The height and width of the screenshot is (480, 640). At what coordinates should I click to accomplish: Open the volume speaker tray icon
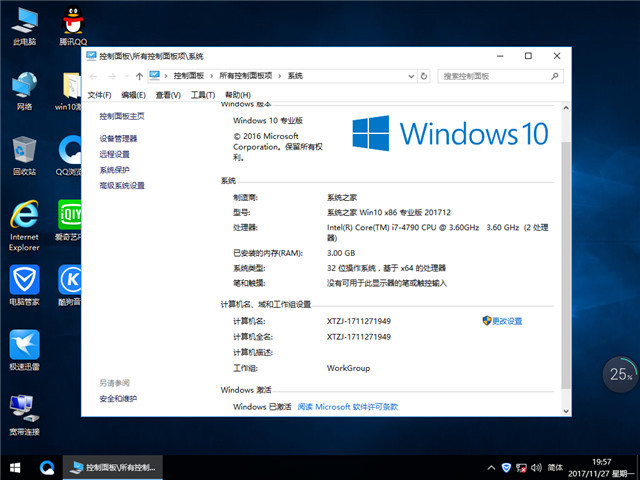[x=536, y=468]
